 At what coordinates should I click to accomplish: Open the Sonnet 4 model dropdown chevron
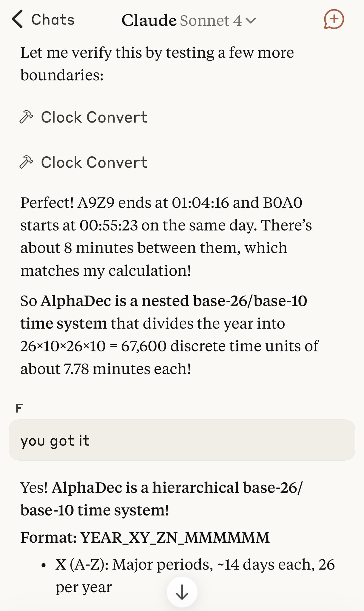[x=251, y=21]
